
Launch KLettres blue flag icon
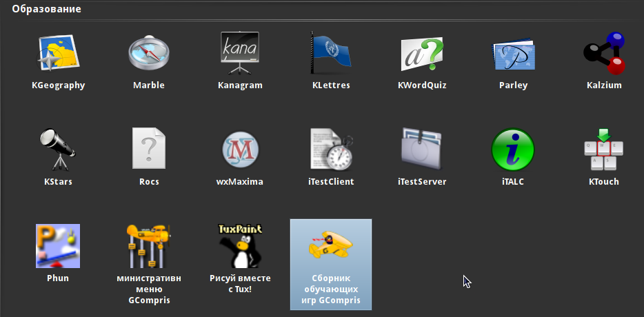tap(331, 53)
